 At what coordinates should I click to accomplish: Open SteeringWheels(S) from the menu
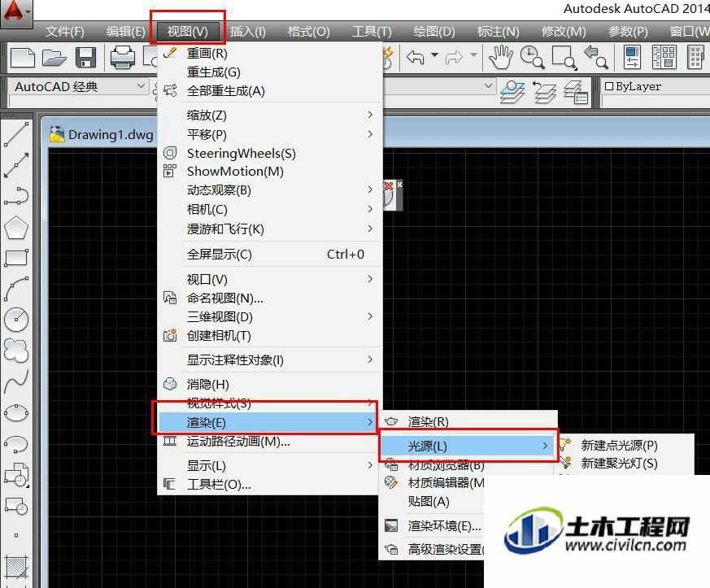(x=270, y=154)
